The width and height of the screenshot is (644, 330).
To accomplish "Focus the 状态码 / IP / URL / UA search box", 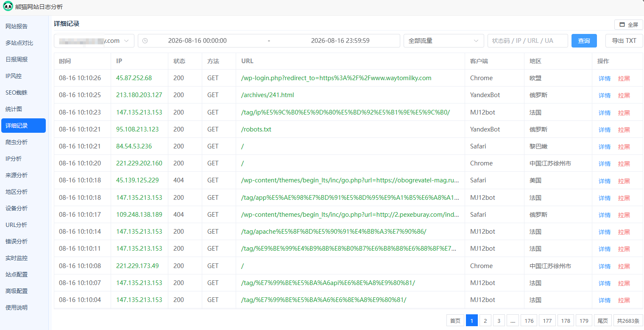I will coord(527,41).
